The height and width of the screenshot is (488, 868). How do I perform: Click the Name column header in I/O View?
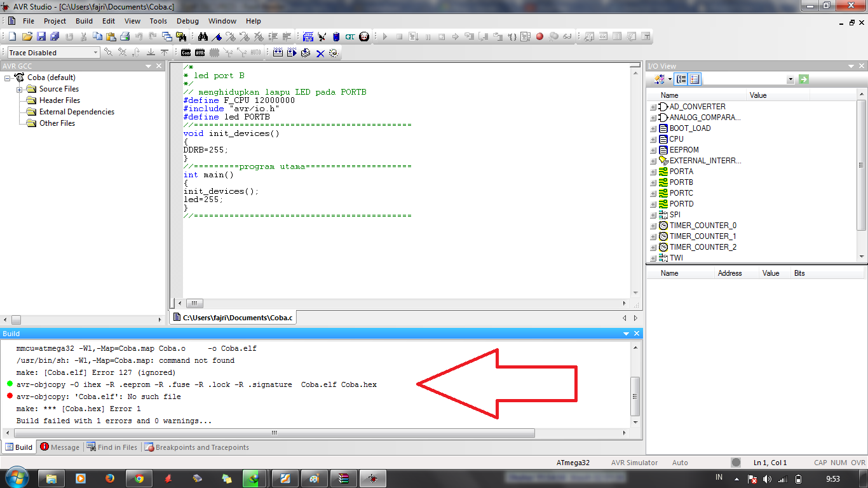(x=697, y=95)
